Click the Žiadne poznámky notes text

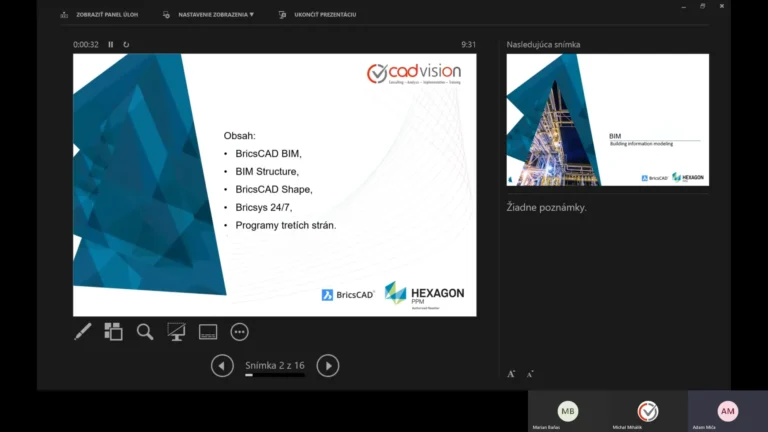click(x=546, y=207)
